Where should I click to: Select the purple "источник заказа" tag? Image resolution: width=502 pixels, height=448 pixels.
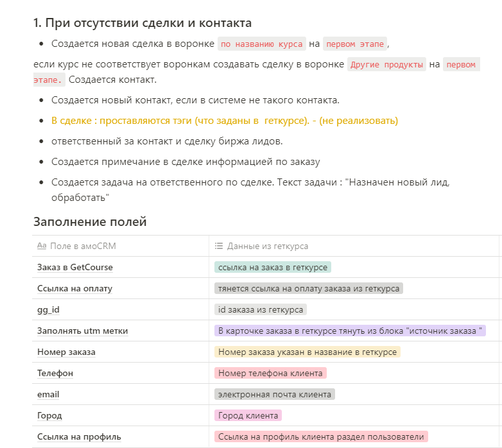tap(350, 331)
